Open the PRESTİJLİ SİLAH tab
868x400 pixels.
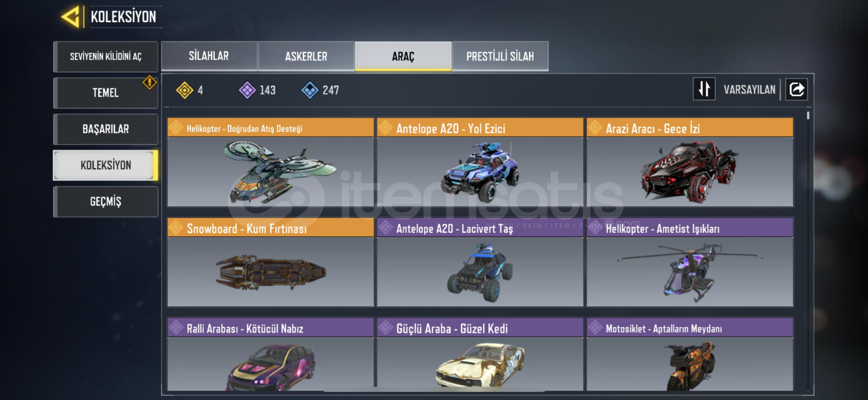(500, 56)
